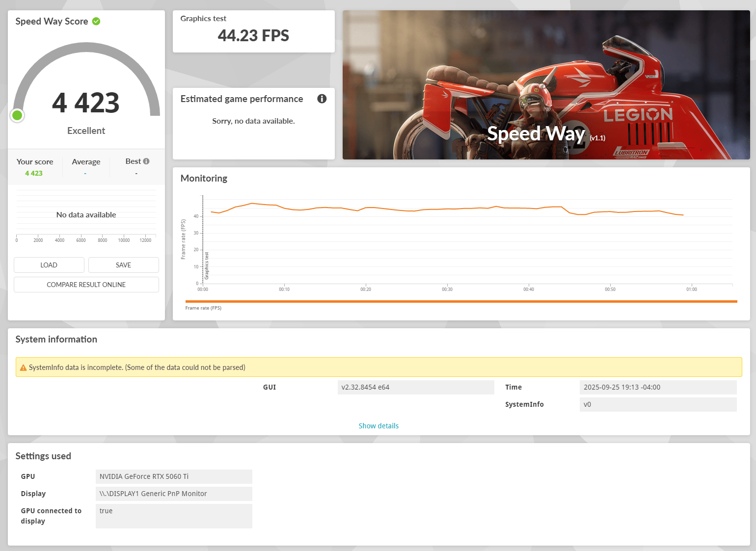Click the Frame rate (FPS) legend label
Image resolution: width=756 pixels, height=551 pixels.
tap(203, 308)
